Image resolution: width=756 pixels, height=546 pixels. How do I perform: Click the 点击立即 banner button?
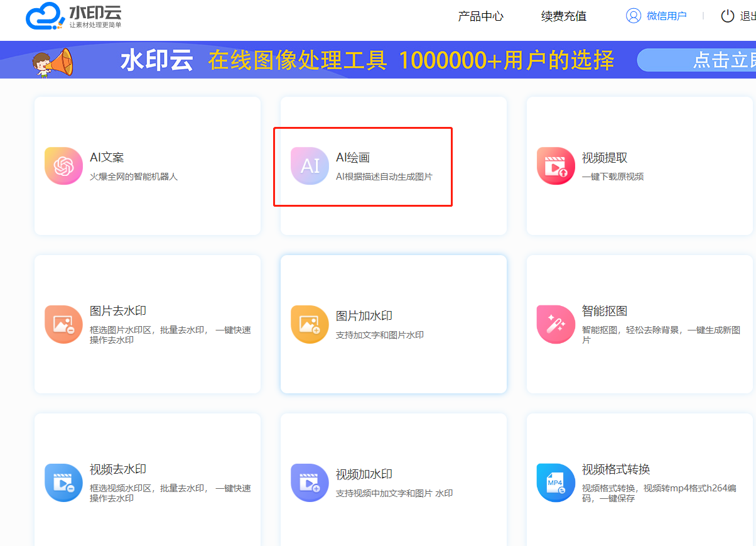[696, 60]
